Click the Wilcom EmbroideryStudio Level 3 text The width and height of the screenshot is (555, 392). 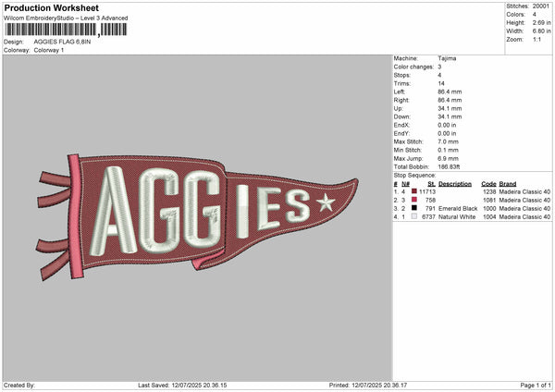66,18
